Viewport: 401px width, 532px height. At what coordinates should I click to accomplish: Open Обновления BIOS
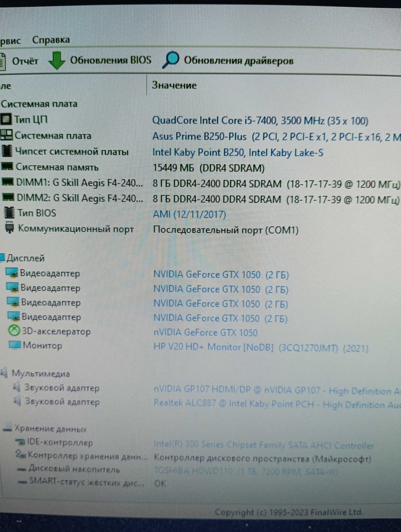pyautogui.click(x=110, y=60)
